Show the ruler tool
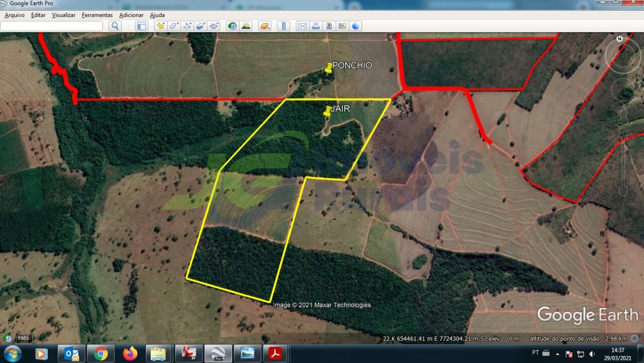644x363 pixels. point(284,26)
